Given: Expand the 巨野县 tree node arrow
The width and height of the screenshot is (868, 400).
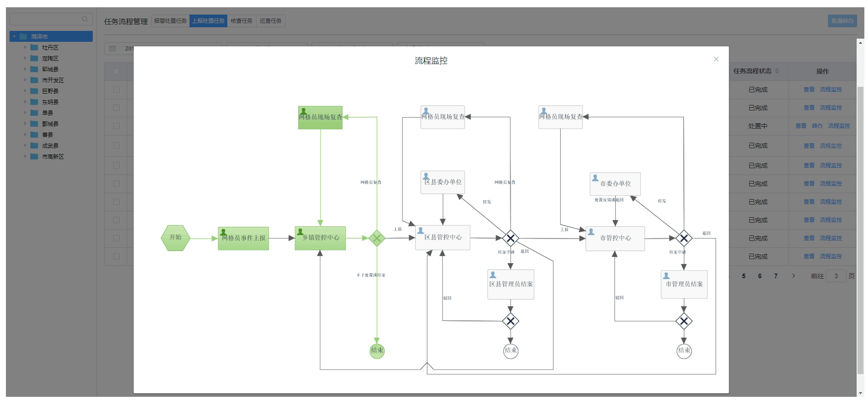Looking at the screenshot, I should point(25,91).
